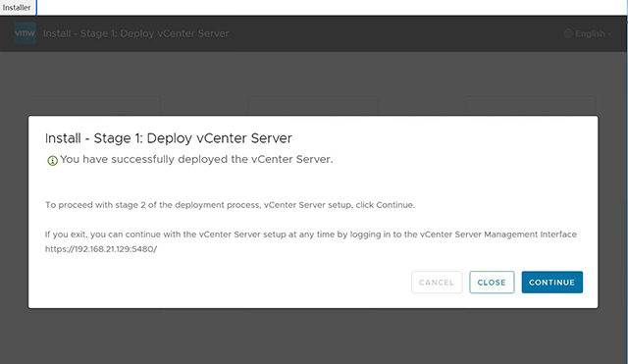The image size is (628, 364).
Task: Click 'You have successfully deployed the vCenter Server.' message
Action: pyautogui.click(x=196, y=159)
